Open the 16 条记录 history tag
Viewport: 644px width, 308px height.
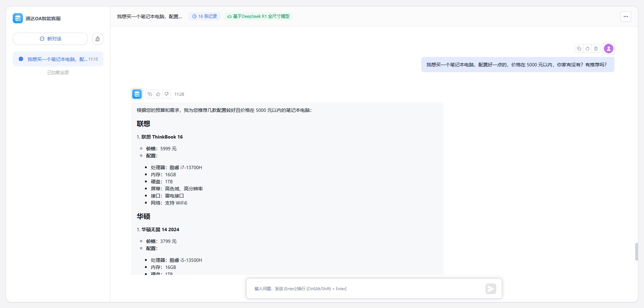tap(205, 16)
